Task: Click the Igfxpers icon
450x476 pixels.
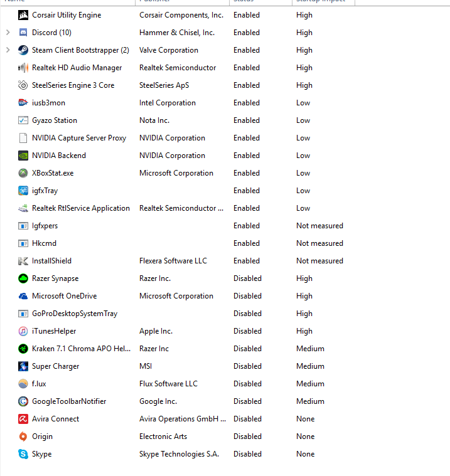Action: [x=23, y=226]
